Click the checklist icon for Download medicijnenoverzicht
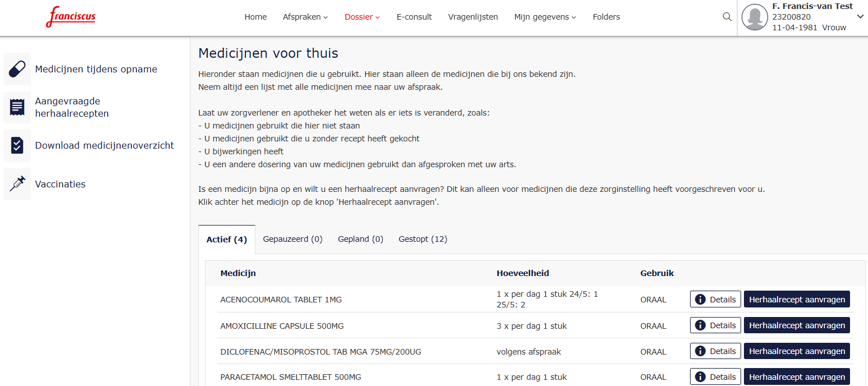The height and width of the screenshot is (386, 868). 17,146
